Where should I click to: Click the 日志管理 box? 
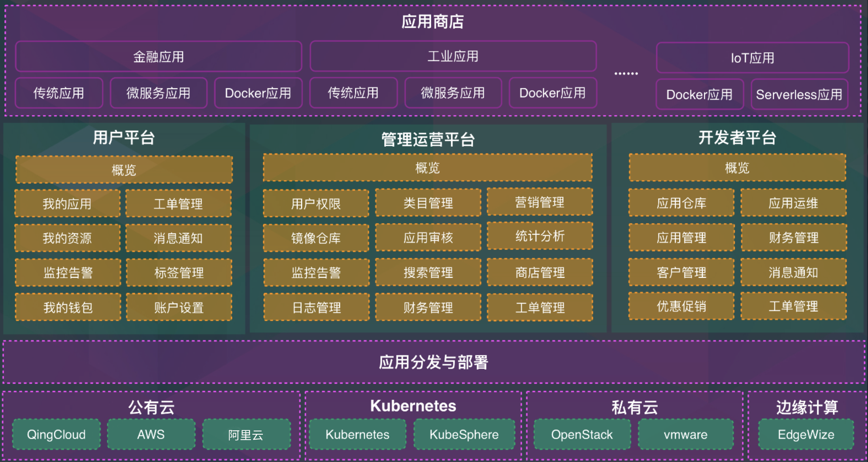(316, 307)
